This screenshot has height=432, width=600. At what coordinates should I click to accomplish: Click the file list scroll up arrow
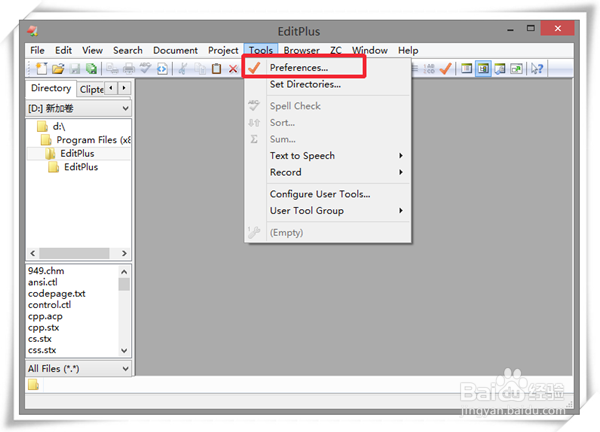click(x=124, y=272)
